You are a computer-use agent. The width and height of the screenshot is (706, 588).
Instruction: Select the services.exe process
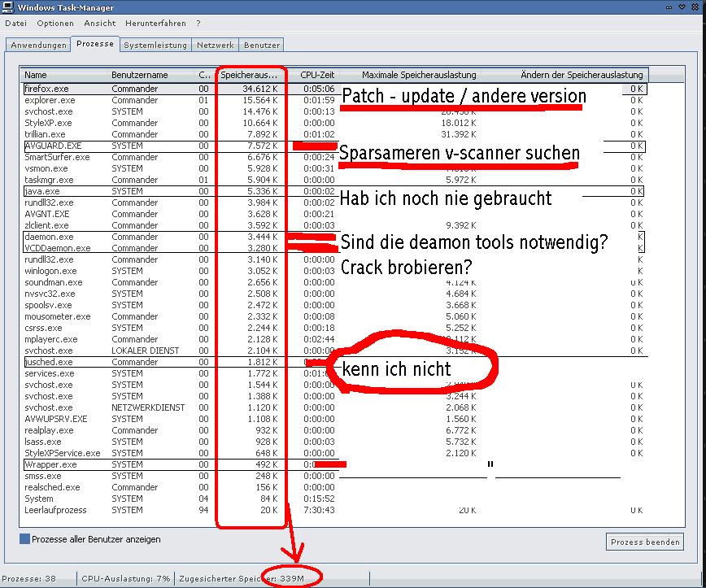click(x=335, y=373)
